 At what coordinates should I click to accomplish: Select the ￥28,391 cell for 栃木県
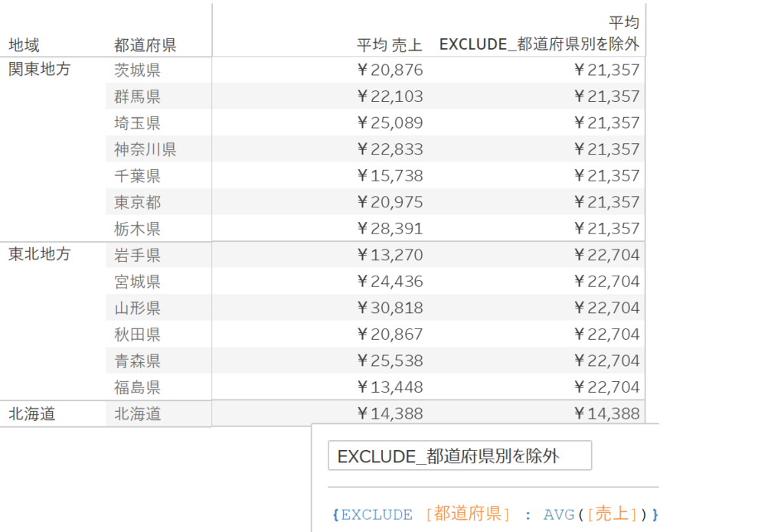(390, 228)
